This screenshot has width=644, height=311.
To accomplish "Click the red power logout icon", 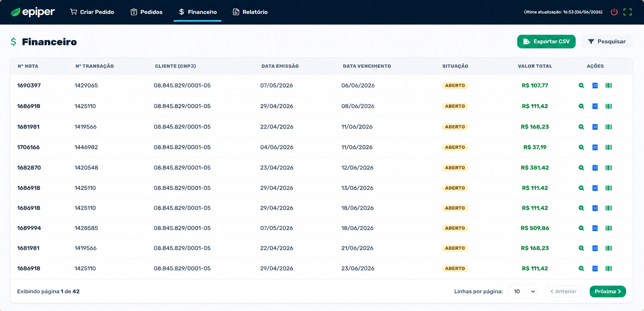I will pyautogui.click(x=614, y=12).
